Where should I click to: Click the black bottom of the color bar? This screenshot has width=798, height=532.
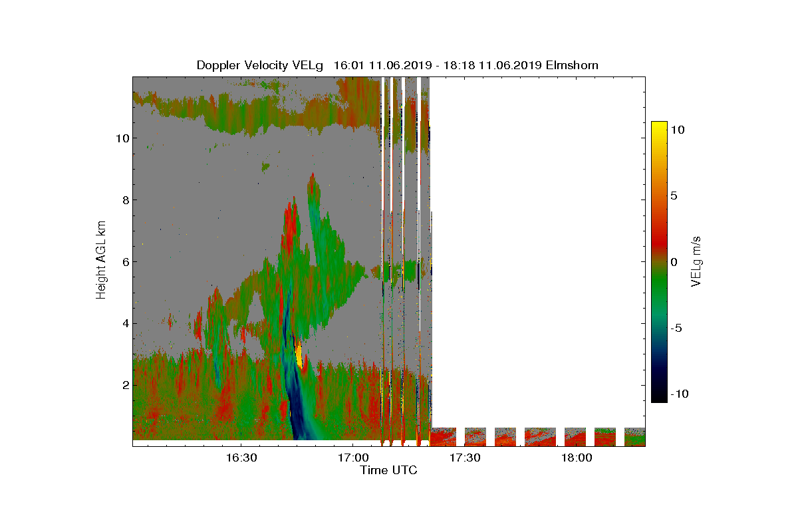click(x=659, y=398)
